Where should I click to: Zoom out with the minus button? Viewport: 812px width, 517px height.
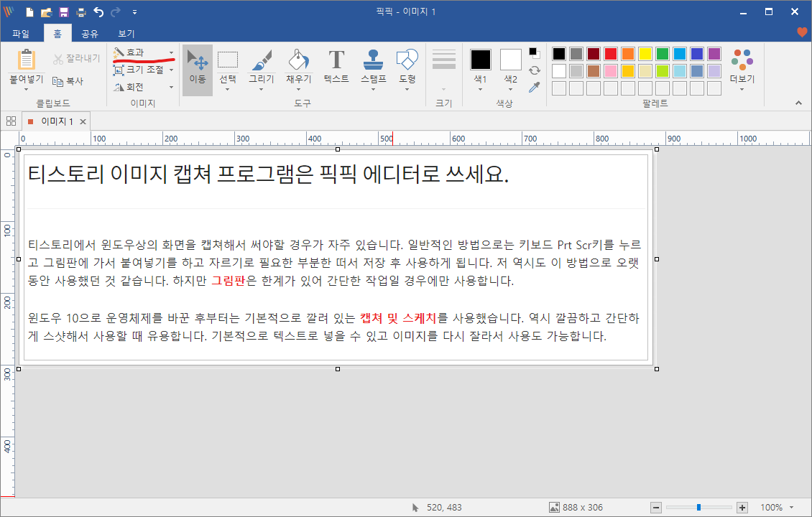pos(656,508)
